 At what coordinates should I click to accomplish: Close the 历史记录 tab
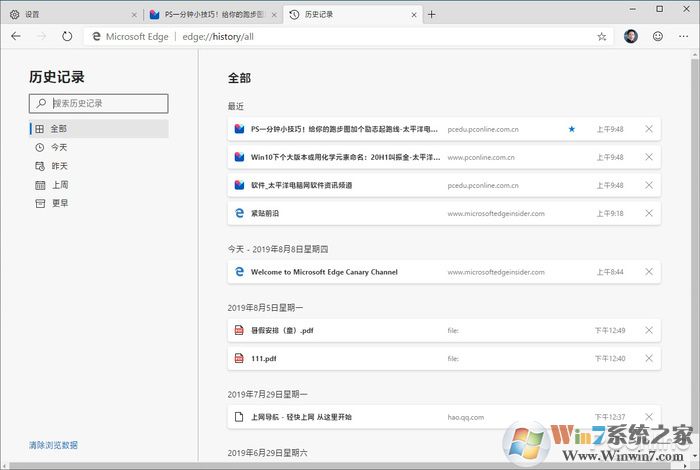pos(414,15)
